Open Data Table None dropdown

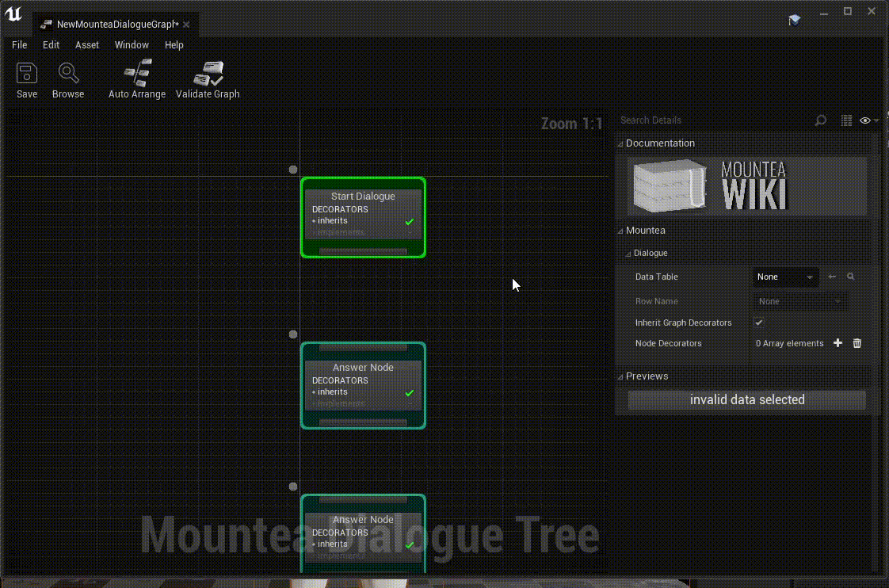785,277
